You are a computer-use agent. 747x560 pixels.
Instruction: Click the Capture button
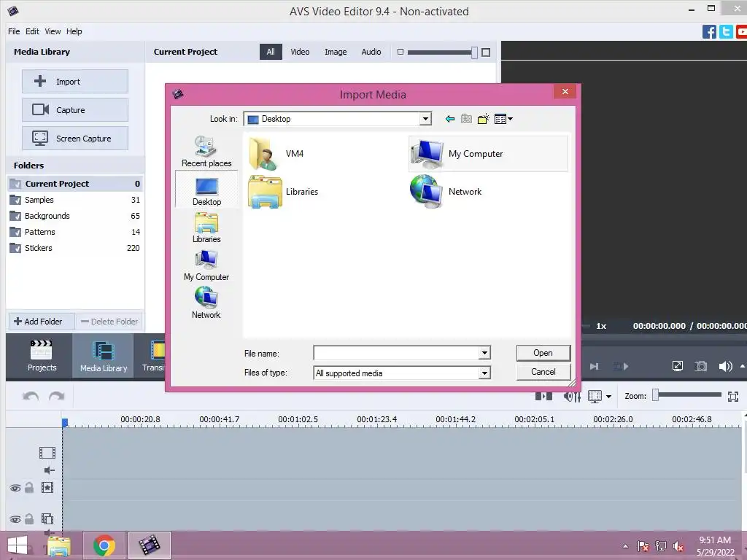tap(75, 110)
